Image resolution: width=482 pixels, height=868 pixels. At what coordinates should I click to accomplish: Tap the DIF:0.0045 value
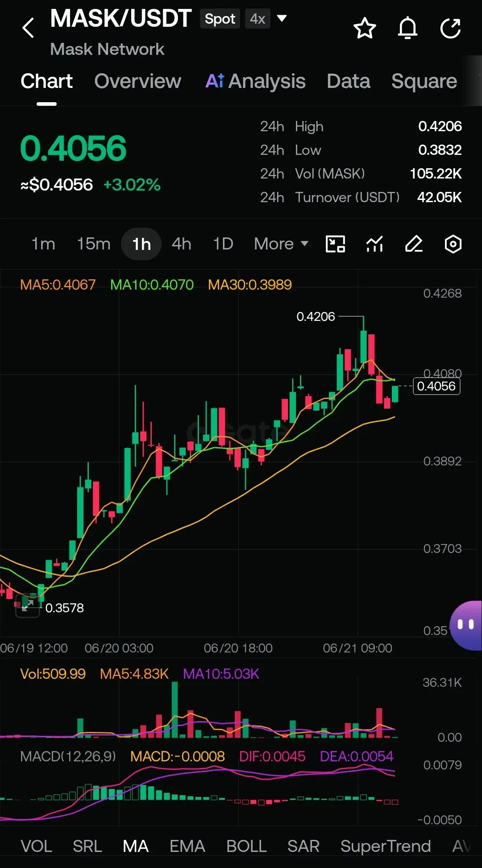[272, 756]
